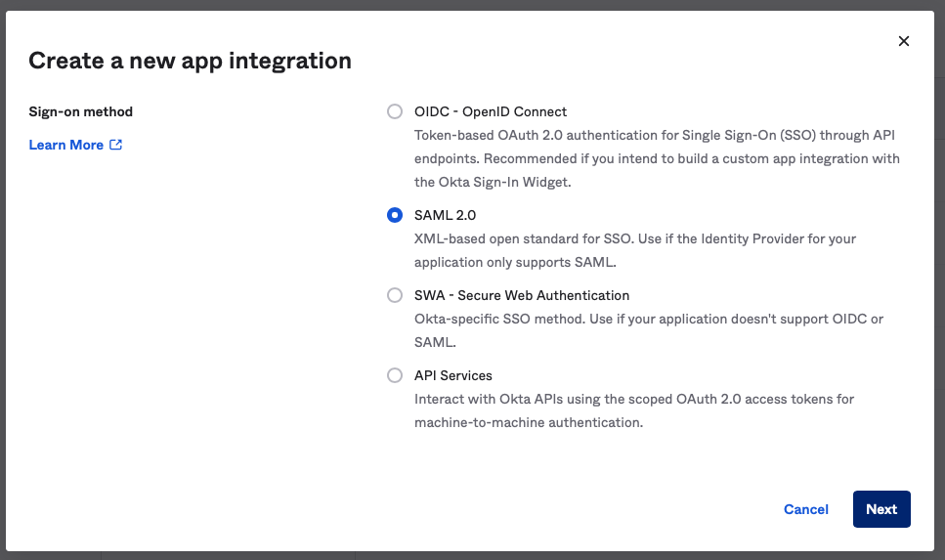Image resolution: width=945 pixels, height=560 pixels.
Task: Pick the API Services radio button
Action: coord(395,375)
